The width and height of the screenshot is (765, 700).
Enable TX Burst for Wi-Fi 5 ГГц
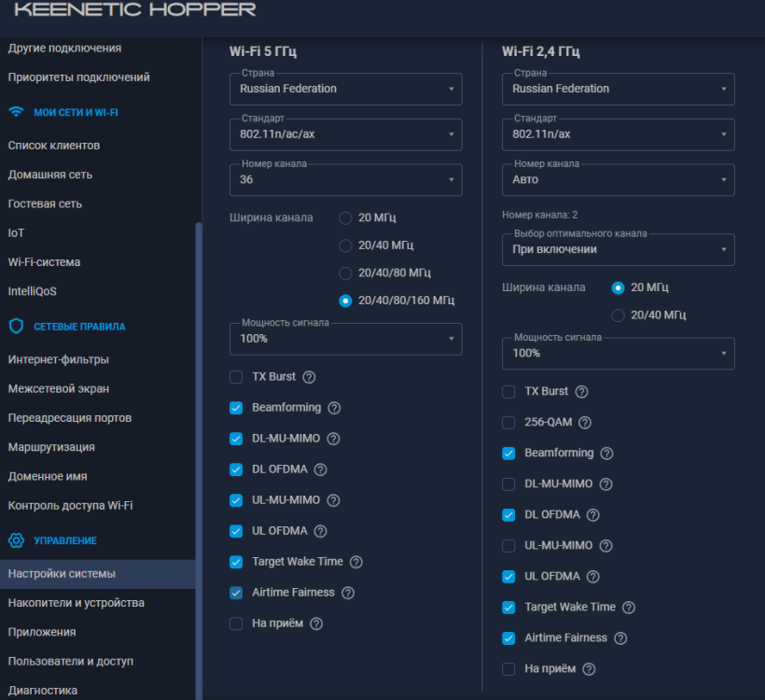pos(236,377)
